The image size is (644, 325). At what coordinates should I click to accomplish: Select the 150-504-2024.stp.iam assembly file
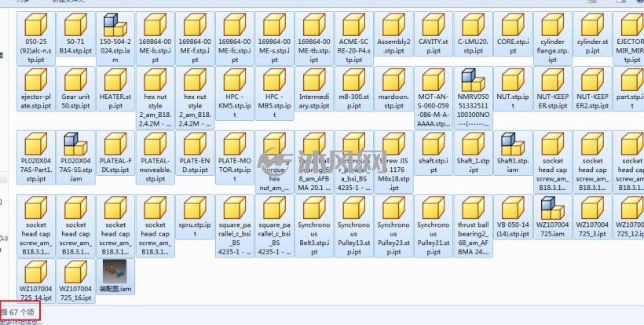coord(115,38)
